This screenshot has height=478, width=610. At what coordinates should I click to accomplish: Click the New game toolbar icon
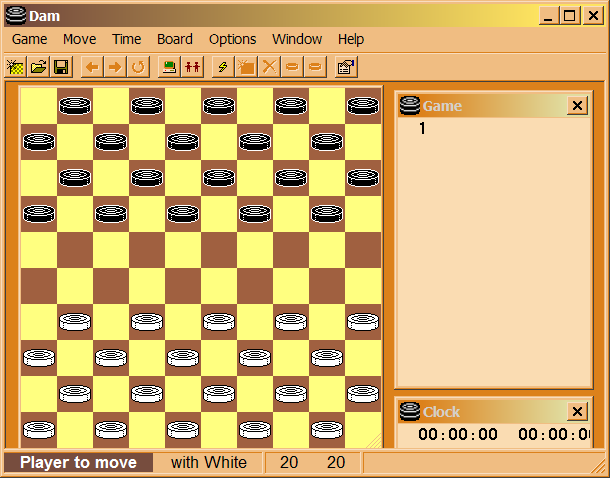(x=15, y=67)
